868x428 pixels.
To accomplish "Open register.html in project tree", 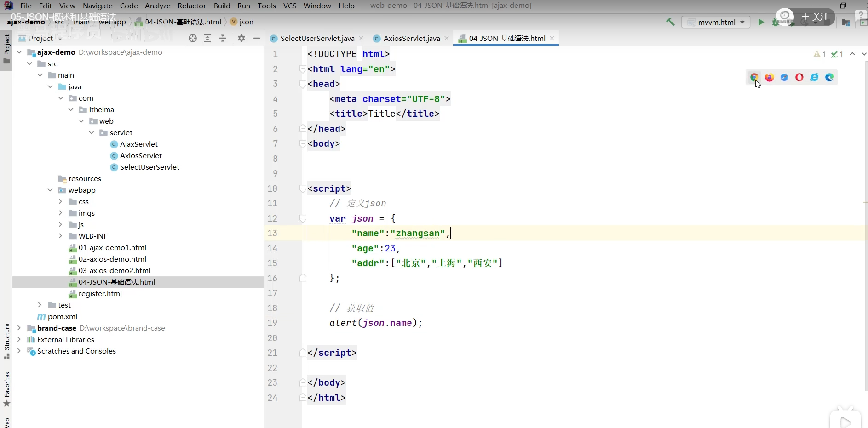I will 100,293.
